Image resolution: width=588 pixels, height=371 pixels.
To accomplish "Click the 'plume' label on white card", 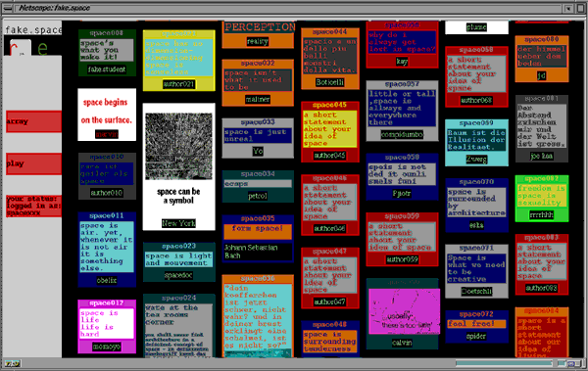I will [476, 27].
